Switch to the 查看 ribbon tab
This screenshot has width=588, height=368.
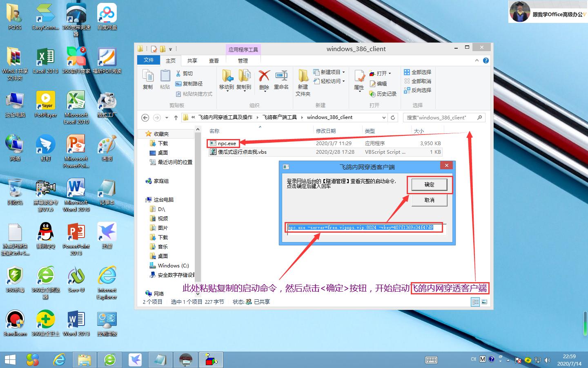click(214, 60)
